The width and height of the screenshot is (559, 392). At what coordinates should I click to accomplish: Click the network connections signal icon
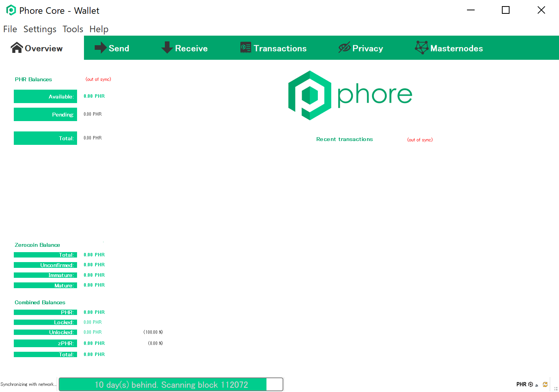(537, 385)
